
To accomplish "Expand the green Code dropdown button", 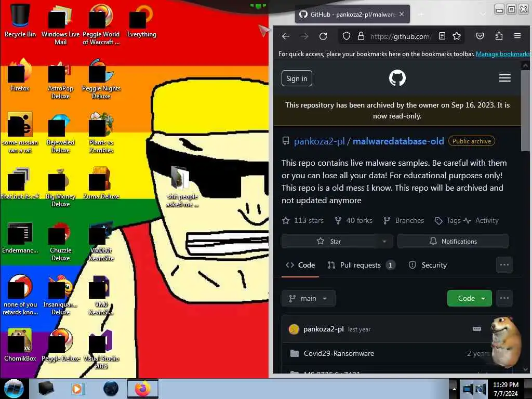I will 470,298.
